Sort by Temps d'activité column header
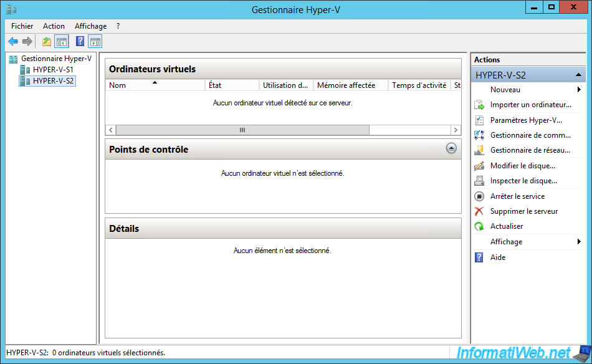The image size is (592, 364). click(x=419, y=85)
